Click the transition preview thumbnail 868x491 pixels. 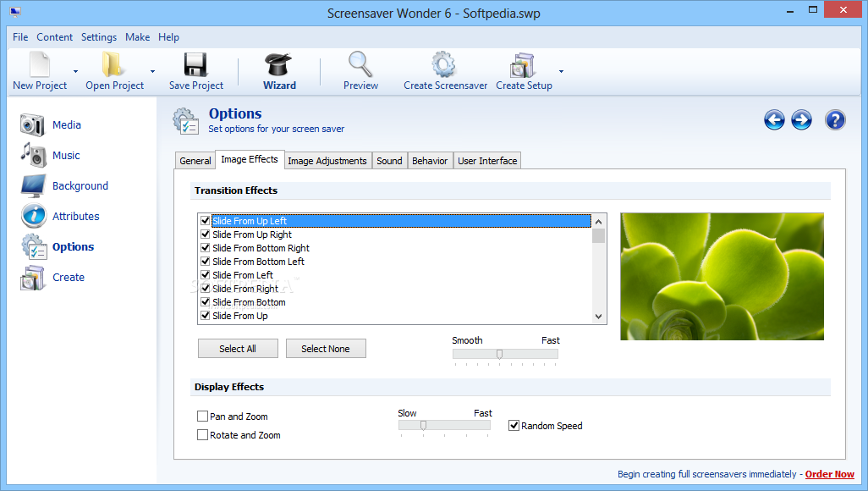click(722, 277)
